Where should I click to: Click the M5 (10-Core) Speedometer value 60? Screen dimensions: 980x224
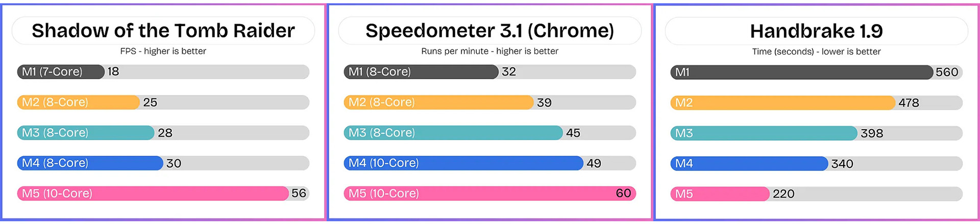623,193
